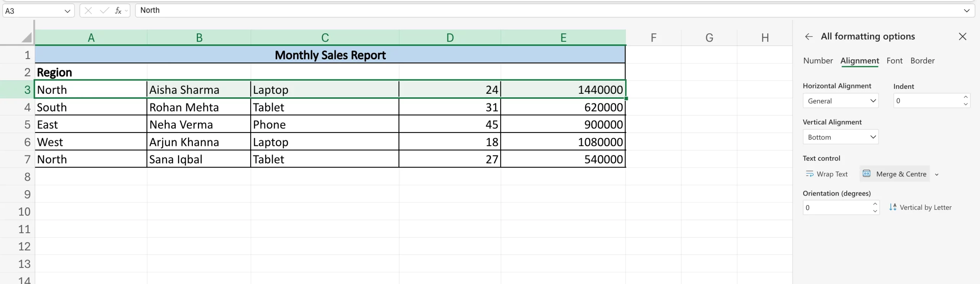Switch to the Font tab
The image size is (980, 284).
click(x=894, y=61)
